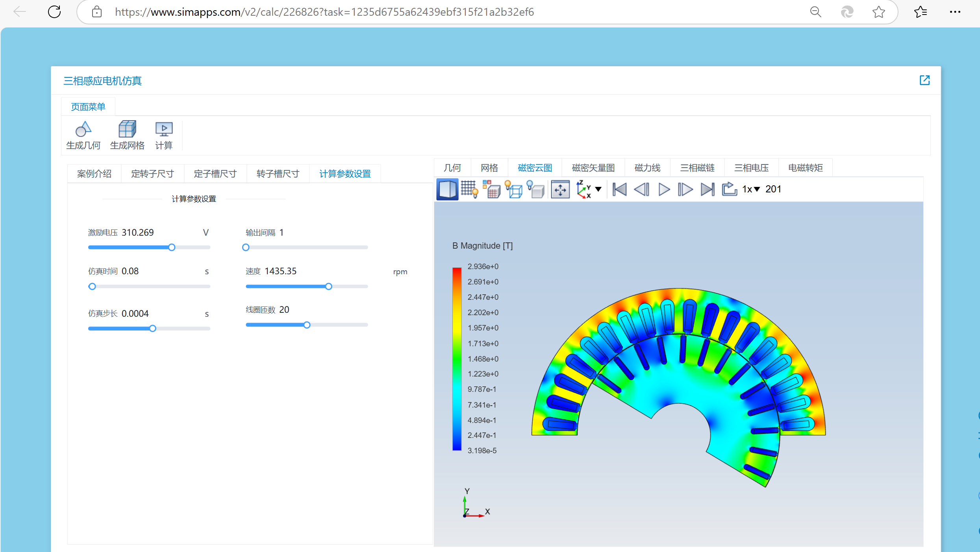
Task: Switch to the 网格 result tab
Action: point(489,168)
